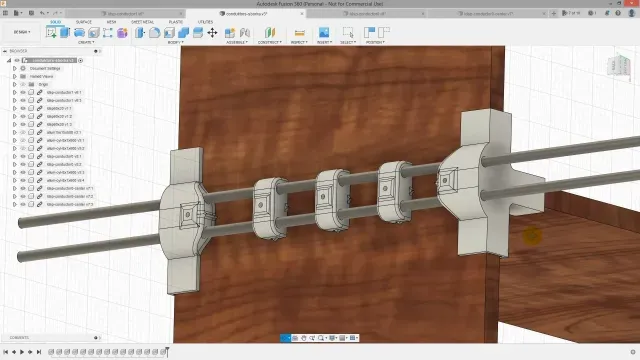Collapse the root component tree node
This screenshot has width=640, height=360.
(9, 60)
